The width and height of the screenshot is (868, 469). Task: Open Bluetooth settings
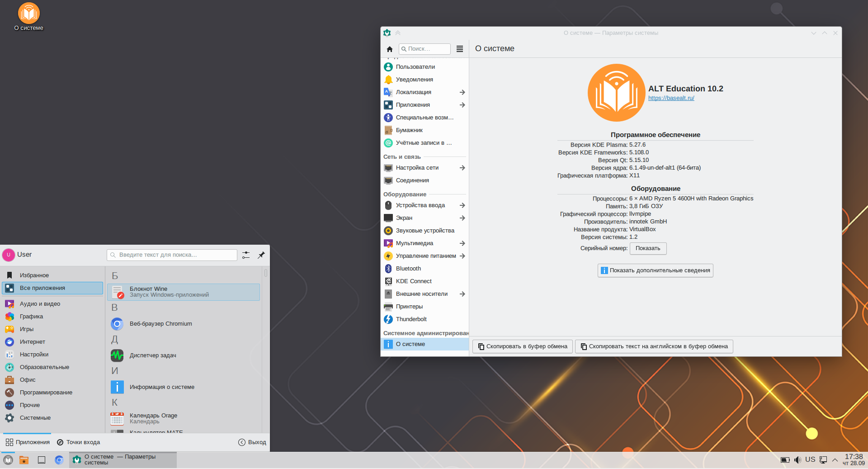(424, 269)
